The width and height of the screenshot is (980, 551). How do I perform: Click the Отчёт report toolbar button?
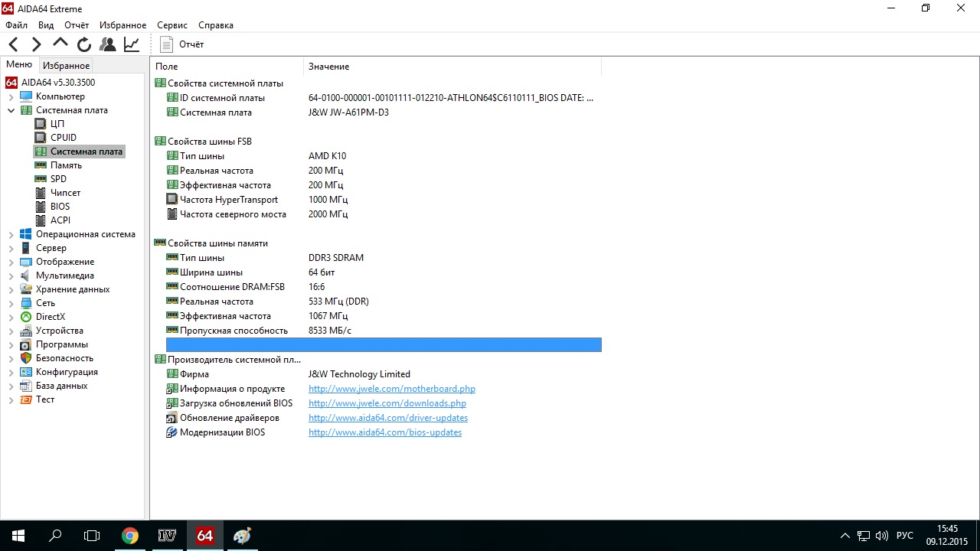tap(182, 44)
